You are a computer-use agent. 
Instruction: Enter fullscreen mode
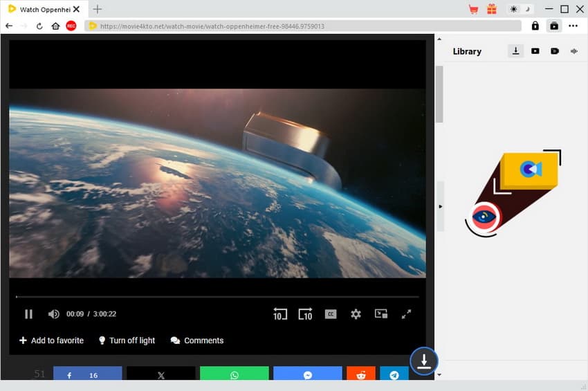click(406, 314)
